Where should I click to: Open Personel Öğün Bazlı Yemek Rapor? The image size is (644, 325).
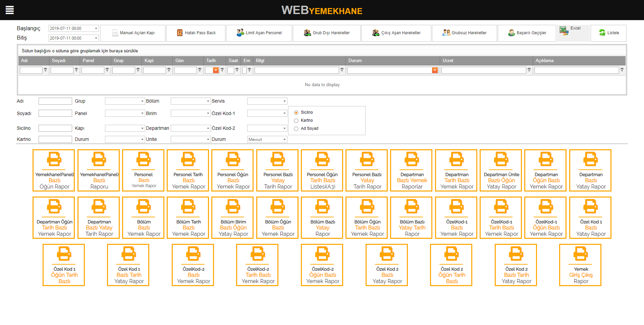tap(233, 170)
